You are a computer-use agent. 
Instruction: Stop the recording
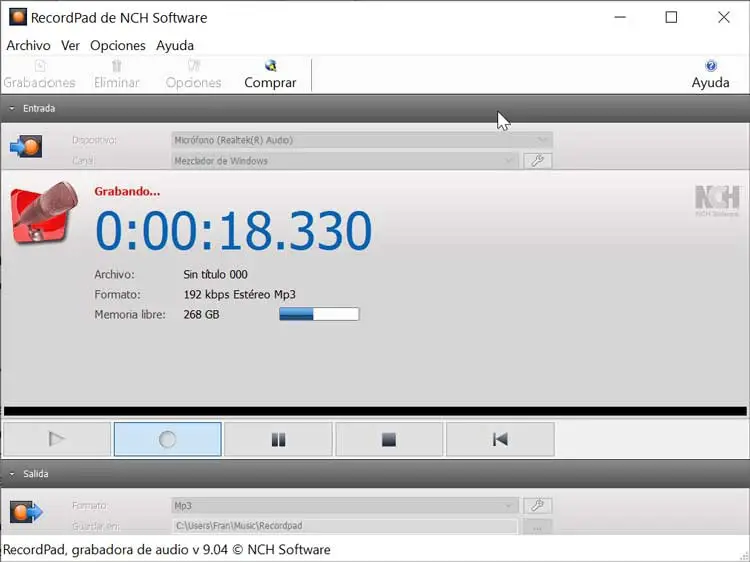(x=389, y=439)
